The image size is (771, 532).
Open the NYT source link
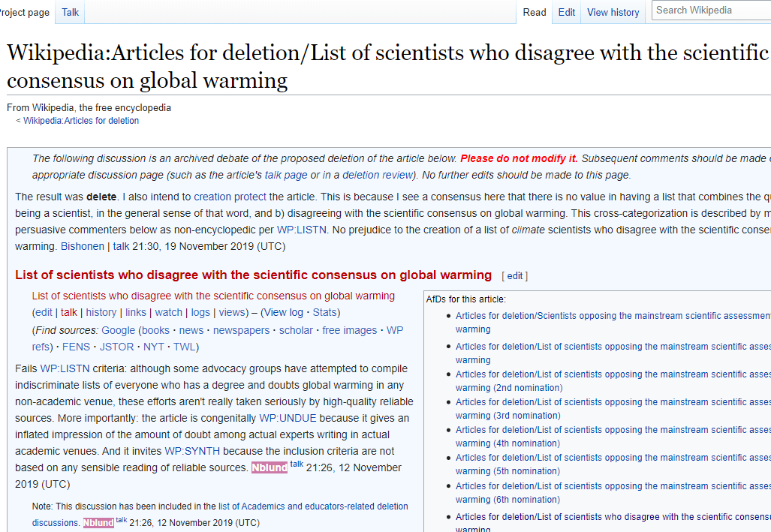(x=154, y=347)
